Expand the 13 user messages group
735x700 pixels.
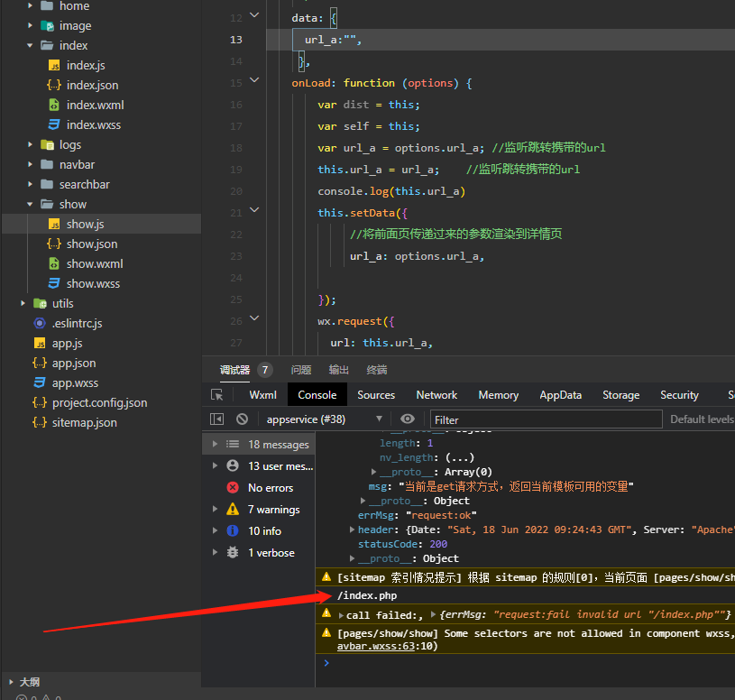click(x=215, y=465)
